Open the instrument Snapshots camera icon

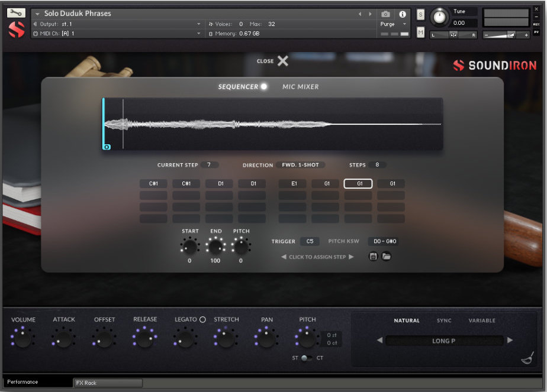[385, 15]
